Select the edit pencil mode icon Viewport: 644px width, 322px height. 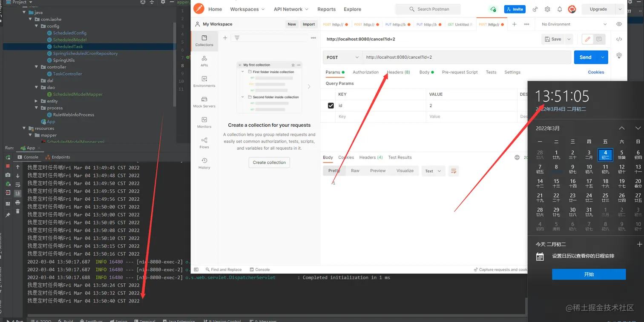click(x=588, y=39)
